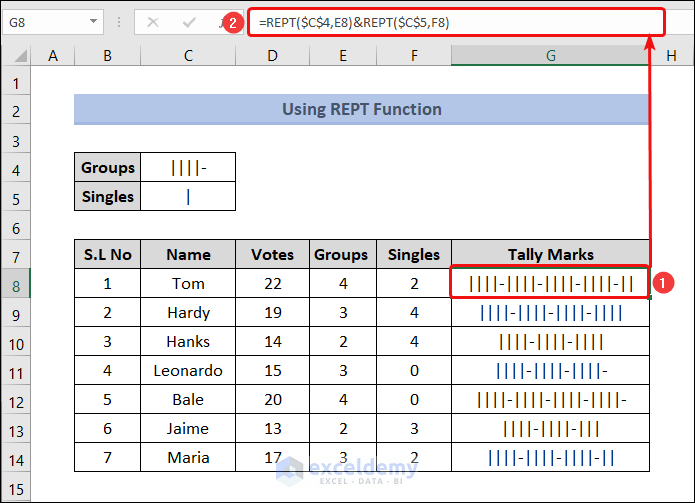Open the Name Box dropdown arrow

(x=93, y=21)
